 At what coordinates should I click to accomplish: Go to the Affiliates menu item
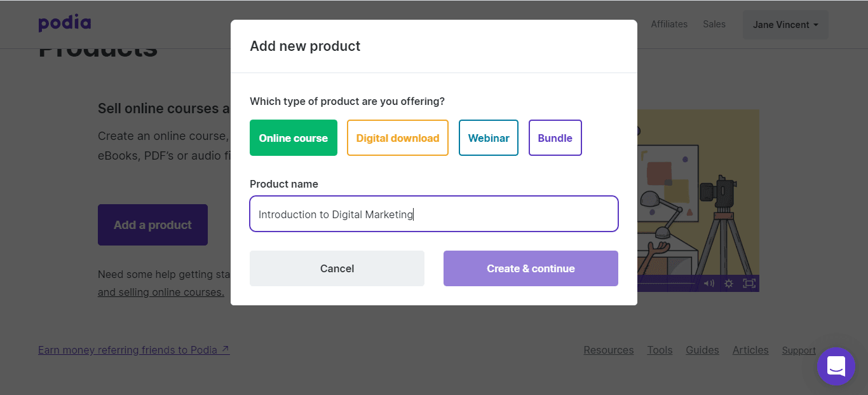coord(668,24)
